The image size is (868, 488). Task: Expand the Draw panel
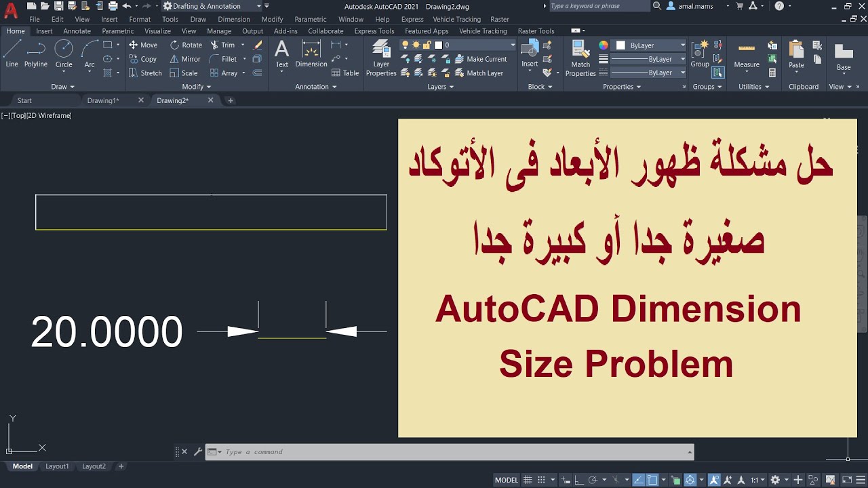(x=62, y=87)
